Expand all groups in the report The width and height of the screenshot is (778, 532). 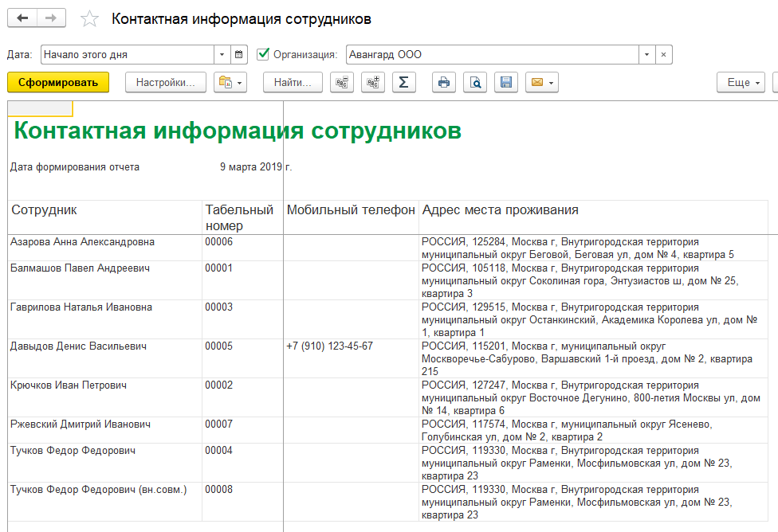point(372,82)
